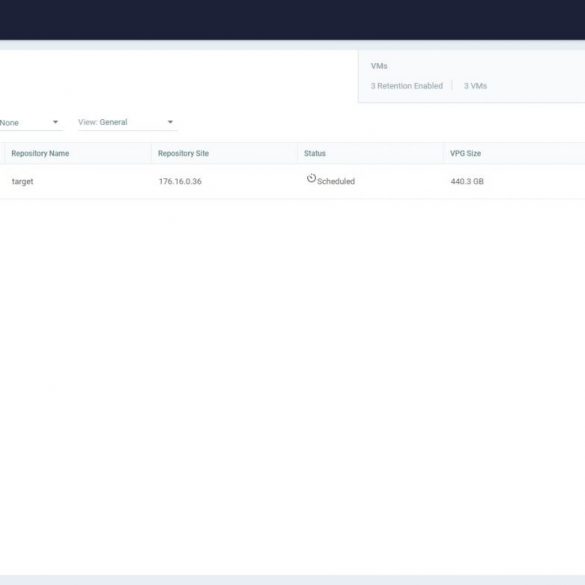The height and width of the screenshot is (585, 585).
Task: Click the VMs panel heading
Action: click(x=379, y=66)
